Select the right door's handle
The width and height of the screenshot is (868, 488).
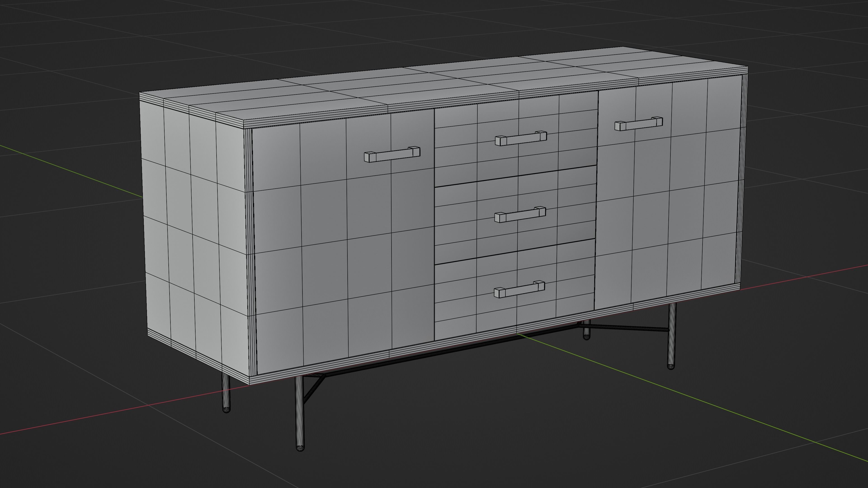pyautogui.click(x=639, y=124)
